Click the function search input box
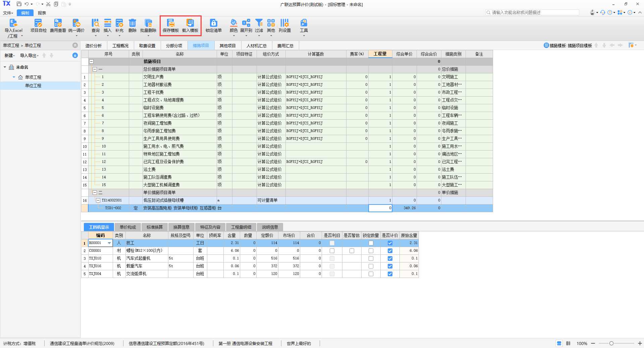The image size is (644, 348). [x=534, y=12]
